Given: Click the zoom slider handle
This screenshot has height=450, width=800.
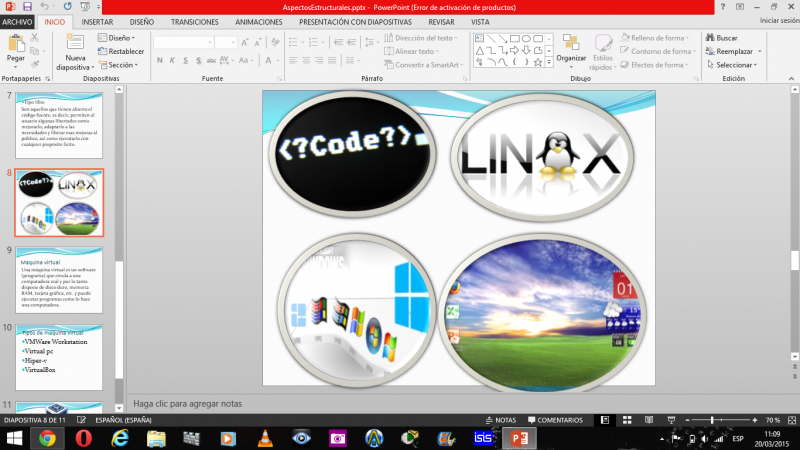Looking at the screenshot, I should coord(712,420).
